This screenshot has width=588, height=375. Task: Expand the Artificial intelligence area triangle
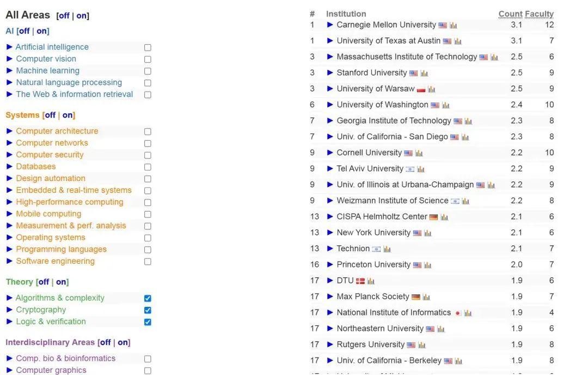point(9,47)
